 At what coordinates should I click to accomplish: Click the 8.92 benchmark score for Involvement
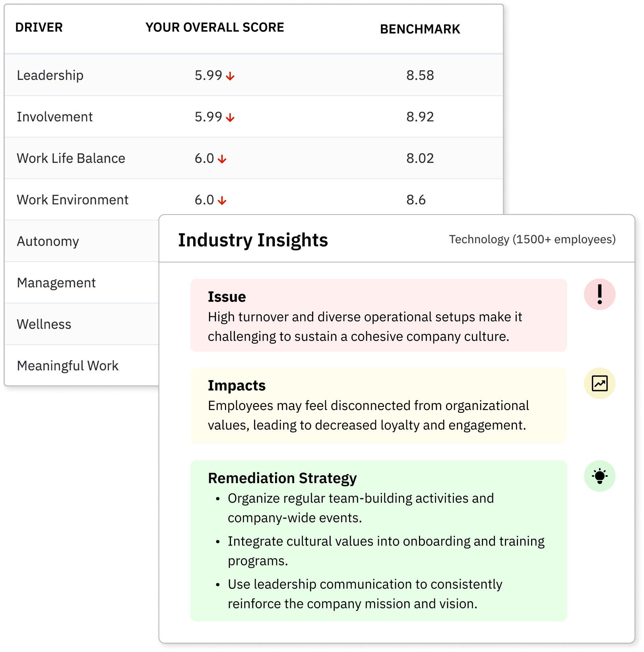[419, 117]
